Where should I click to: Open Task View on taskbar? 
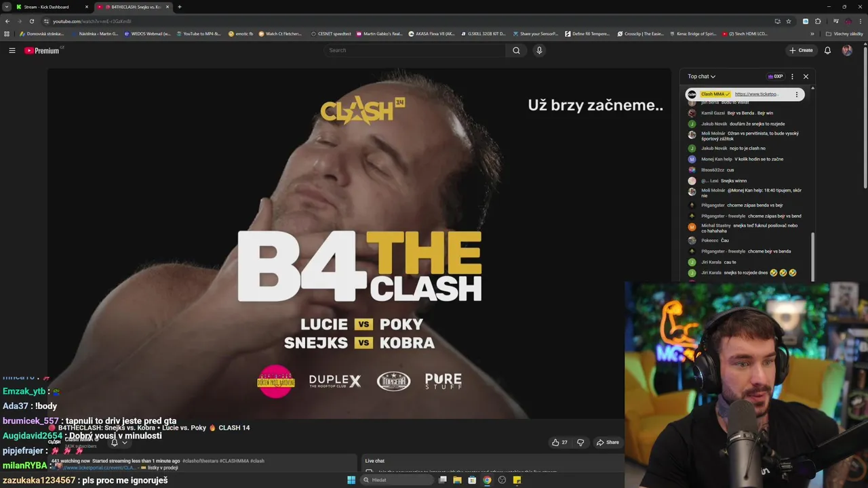(x=442, y=480)
